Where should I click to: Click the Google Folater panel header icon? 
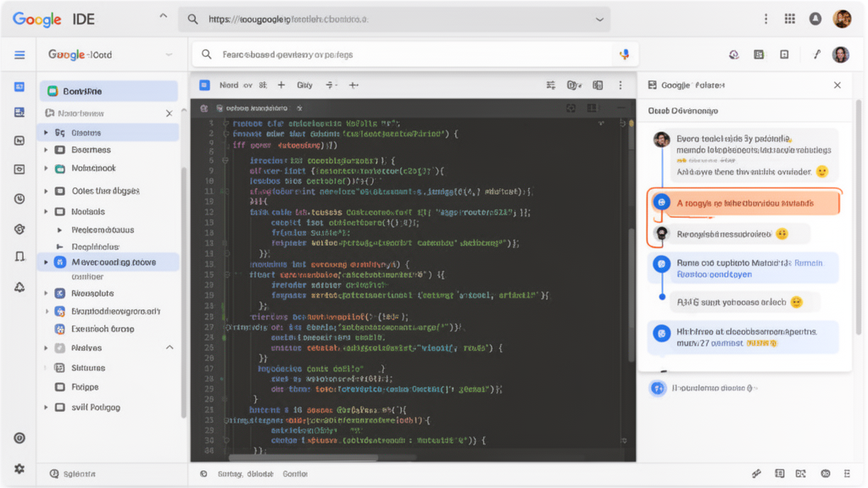coord(653,86)
